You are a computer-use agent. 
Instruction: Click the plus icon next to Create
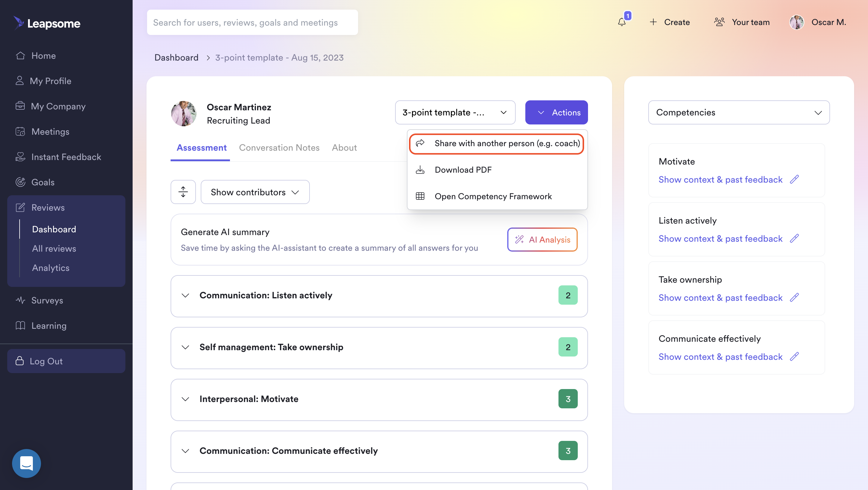coord(653,22)
